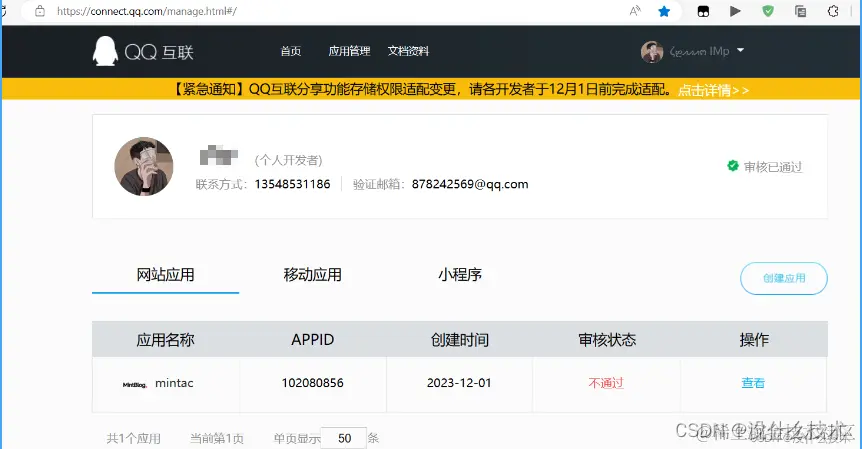Click the 不通过 status text
Image resolution: width=862 pixels, height=449 pixels.
coord(606,383)
